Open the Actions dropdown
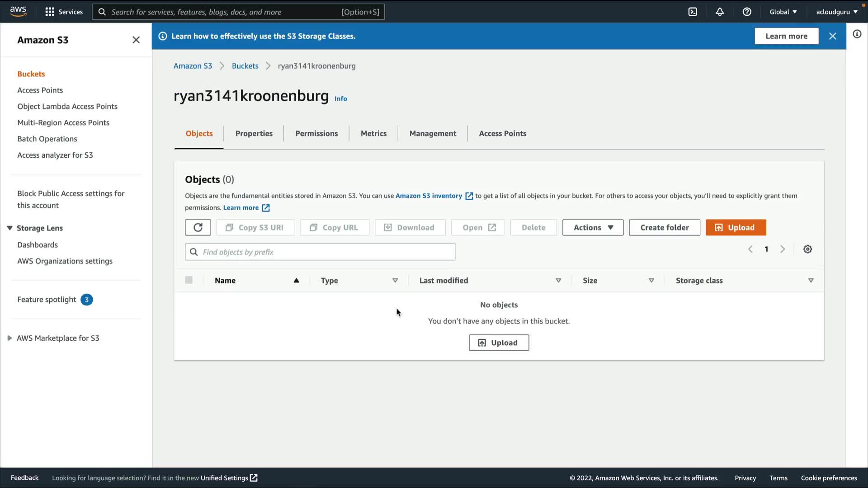This screenshot has width=868, height=488. [592, 227]
